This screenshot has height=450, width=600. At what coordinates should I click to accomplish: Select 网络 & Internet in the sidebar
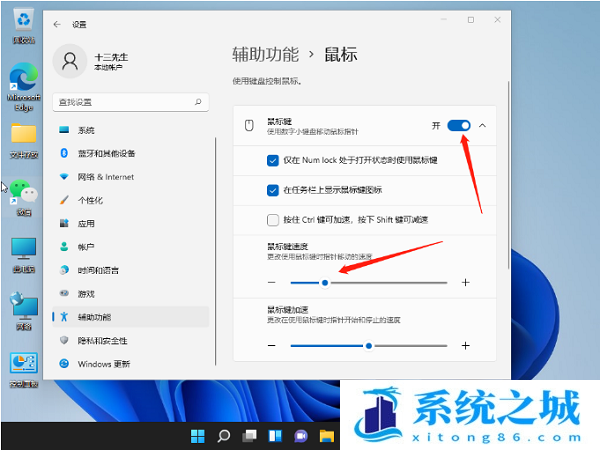click(105, 177)
